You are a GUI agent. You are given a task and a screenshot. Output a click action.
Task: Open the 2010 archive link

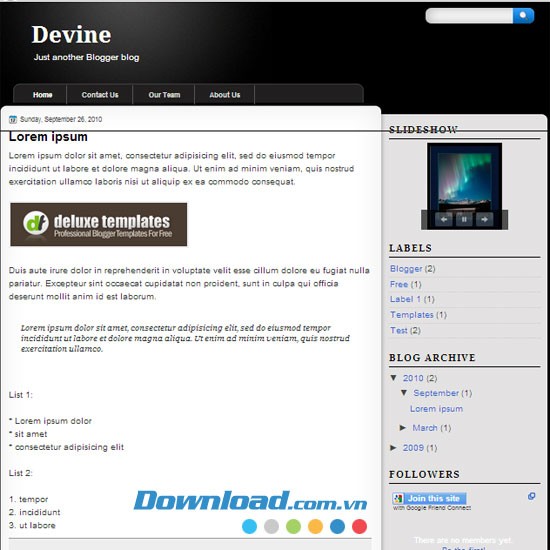[x=413, y=378]
